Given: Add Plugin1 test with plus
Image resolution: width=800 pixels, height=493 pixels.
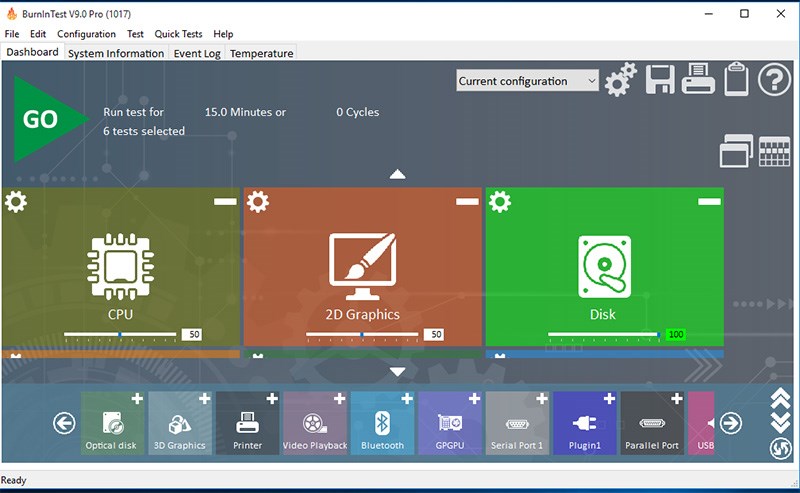Looking at the screenshot, I should point(609,399).
